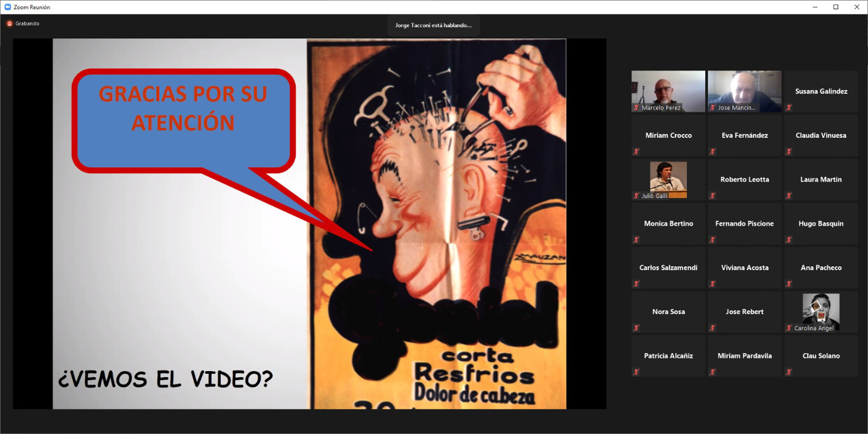This screenshot has height=434, width=868.
Task: Click muted mic icon on Eva Fernández tile
Action: (713, 151)
